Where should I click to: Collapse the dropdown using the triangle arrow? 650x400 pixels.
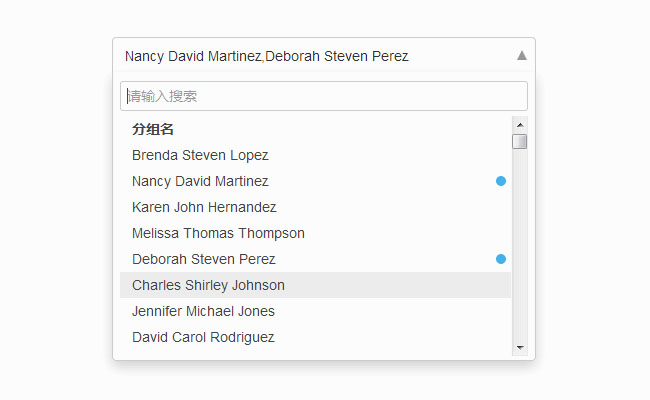pos(521,56)
